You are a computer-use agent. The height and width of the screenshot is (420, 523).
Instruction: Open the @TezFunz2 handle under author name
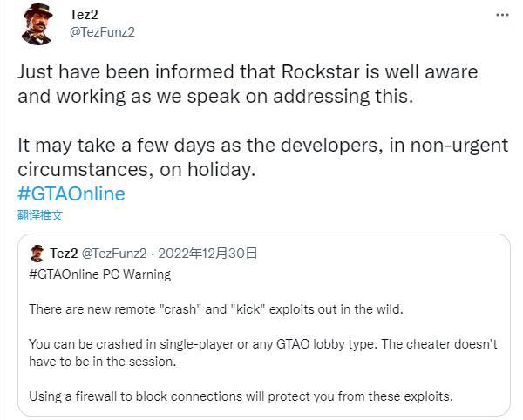[102, 32]
